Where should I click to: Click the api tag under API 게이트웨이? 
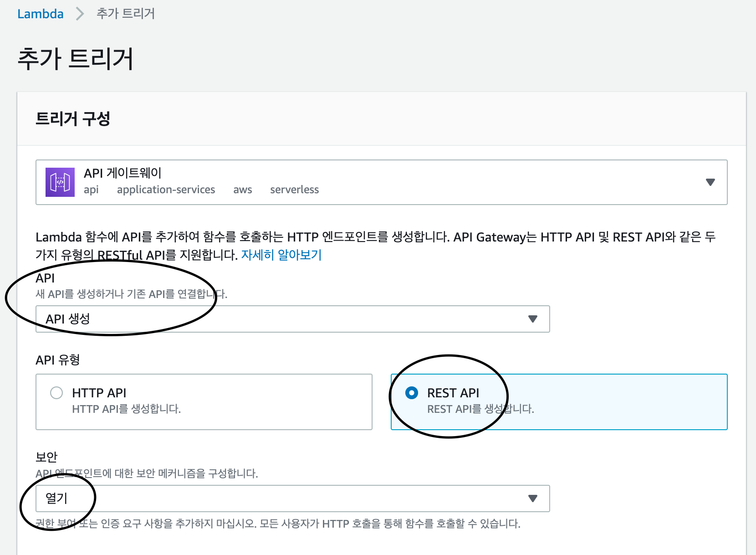(91, 190)
